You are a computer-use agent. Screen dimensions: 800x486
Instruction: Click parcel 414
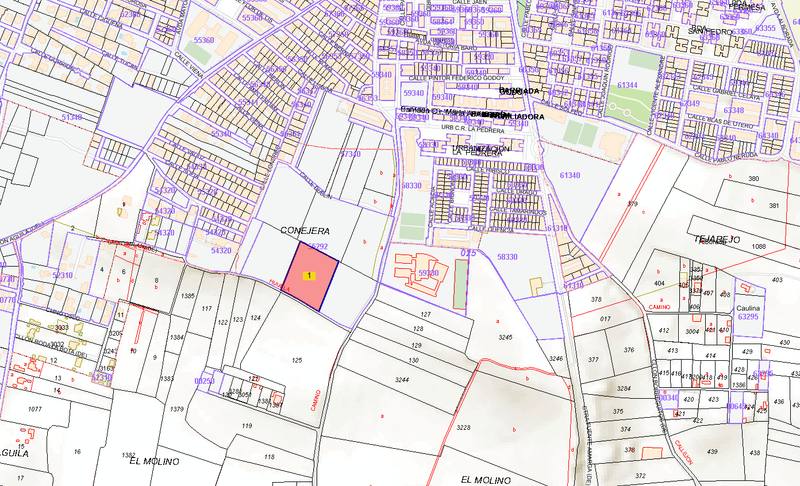[710, 355]
